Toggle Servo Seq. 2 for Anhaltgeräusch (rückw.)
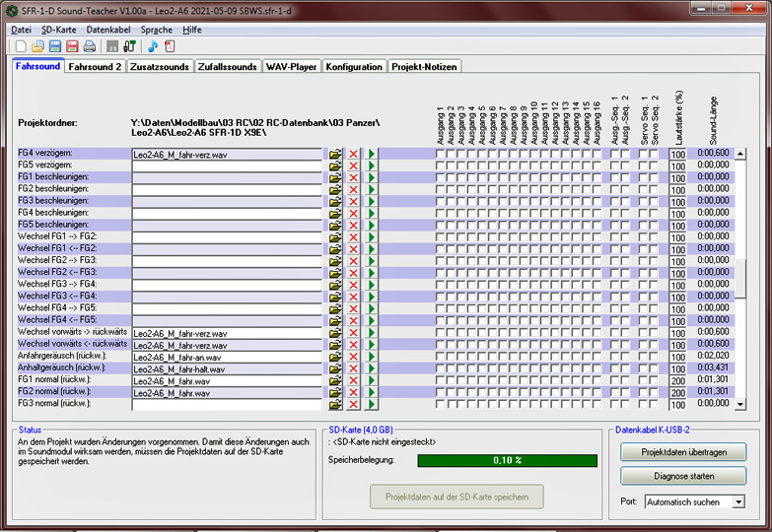 point(654,368)
